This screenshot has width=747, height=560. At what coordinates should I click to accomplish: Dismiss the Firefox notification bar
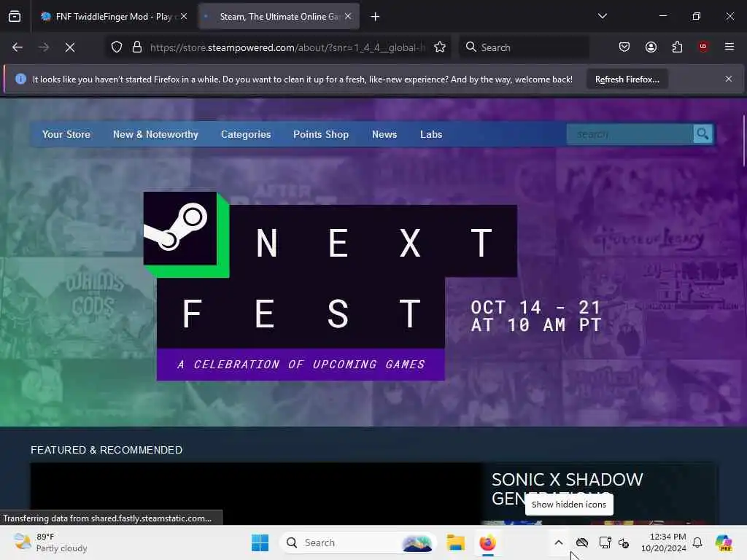coord(729,79)
